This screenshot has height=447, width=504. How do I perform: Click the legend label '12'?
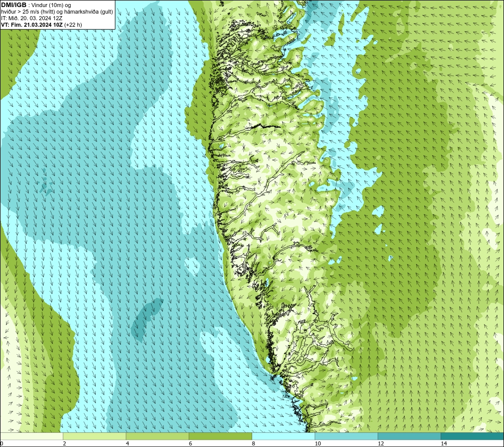coord(381,444)
